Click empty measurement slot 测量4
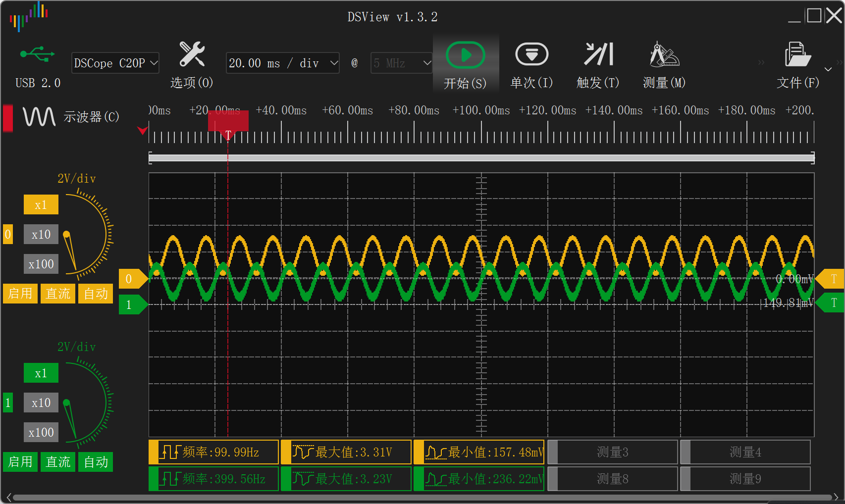Screen dimensions: 845x504 click(x=745, y=452)
